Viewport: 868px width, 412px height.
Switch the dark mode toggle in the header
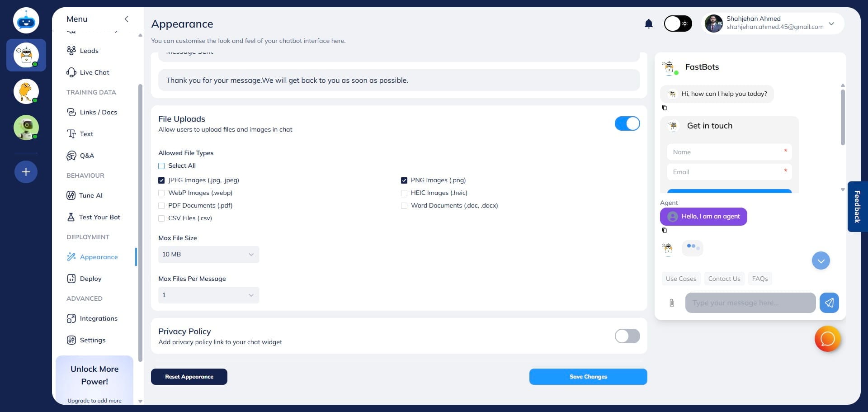(678, 24)
